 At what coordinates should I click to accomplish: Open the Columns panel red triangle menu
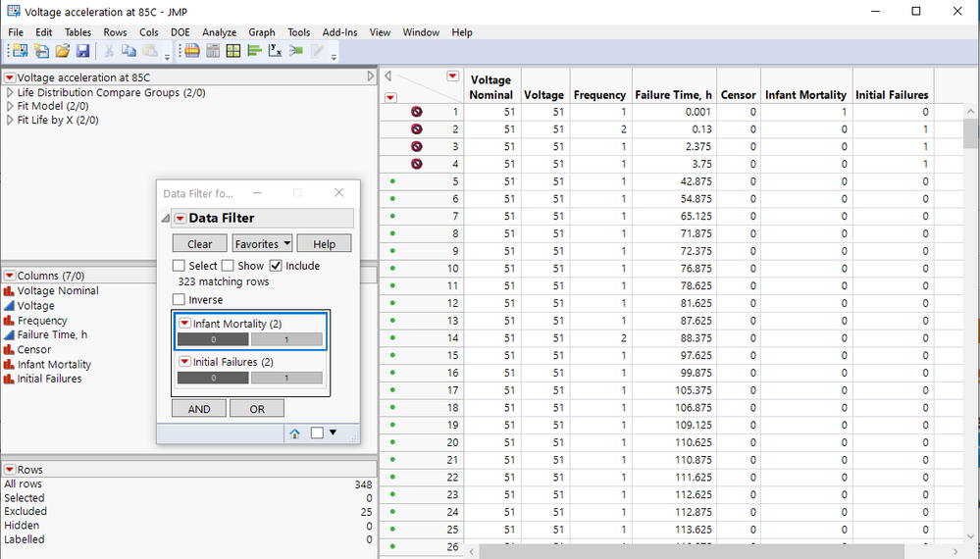10,276
